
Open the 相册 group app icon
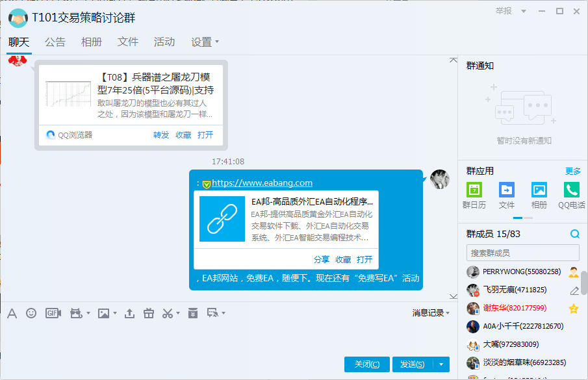click(539, 190)
